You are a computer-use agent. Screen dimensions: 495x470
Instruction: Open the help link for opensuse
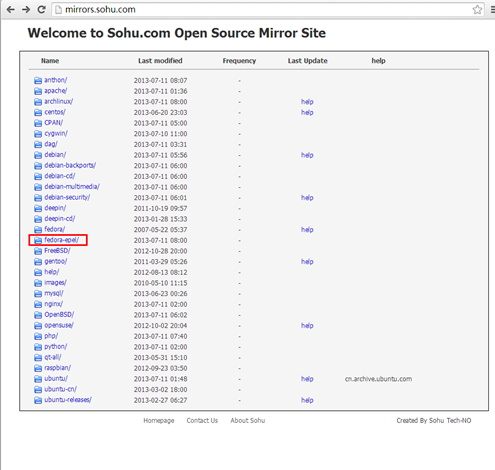[307, 326]
